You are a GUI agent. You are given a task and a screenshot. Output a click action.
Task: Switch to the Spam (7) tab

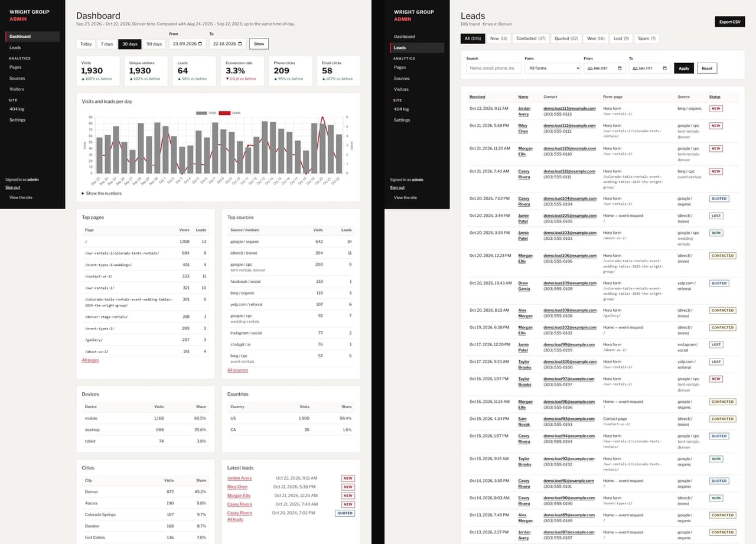click(x=647, y=38)
